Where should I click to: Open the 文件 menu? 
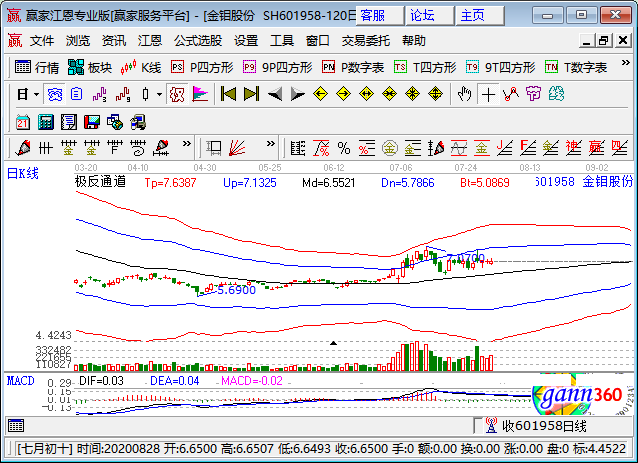[42, 41]
